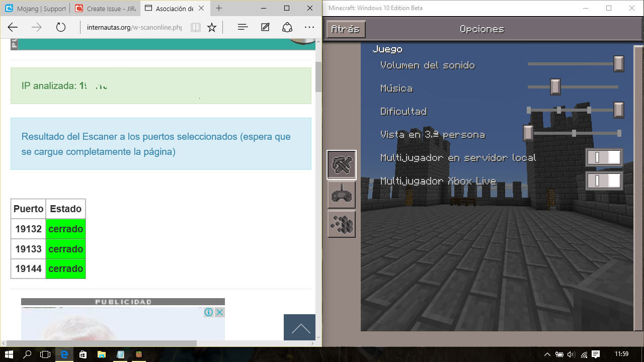Click the PUBLICIDAD label above the ad
The image size is (644, 362).
(x=123, y=302)
